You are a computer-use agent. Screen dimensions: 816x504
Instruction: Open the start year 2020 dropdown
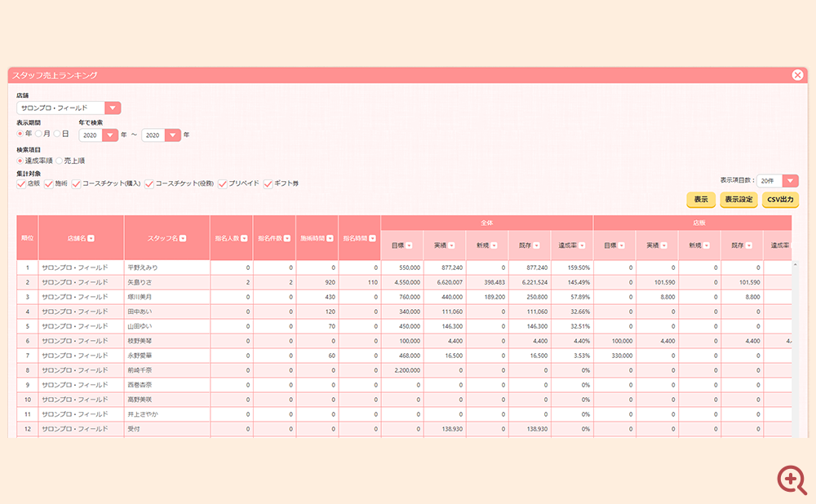(x=99, y=135)
